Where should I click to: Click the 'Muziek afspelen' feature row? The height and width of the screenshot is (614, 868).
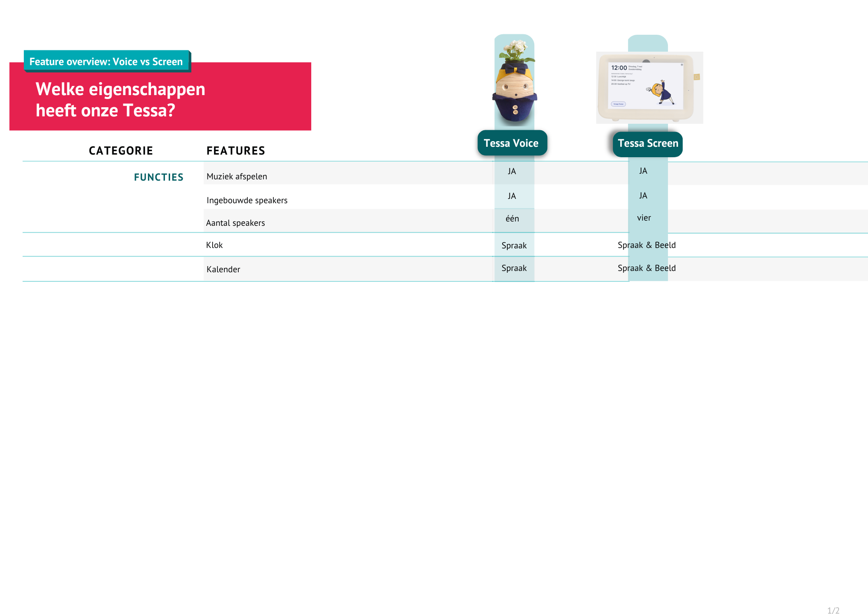click(x=536, y=173)
